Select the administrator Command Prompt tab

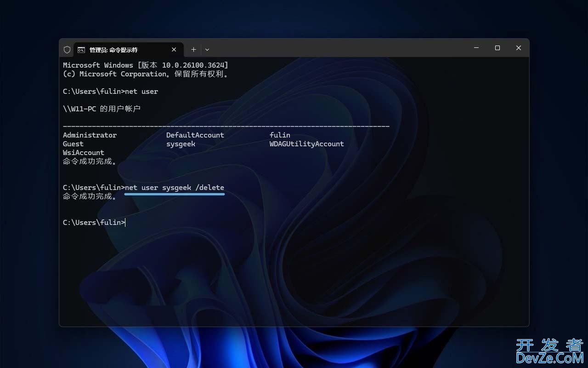coord(128,49)
